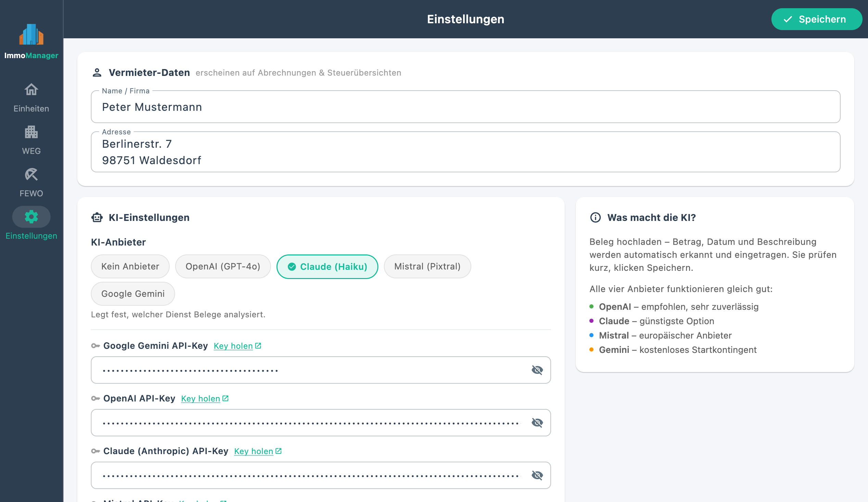
Task: Click the Einstellungen page title
Action: pyautogui.click(x=466, y=19)
